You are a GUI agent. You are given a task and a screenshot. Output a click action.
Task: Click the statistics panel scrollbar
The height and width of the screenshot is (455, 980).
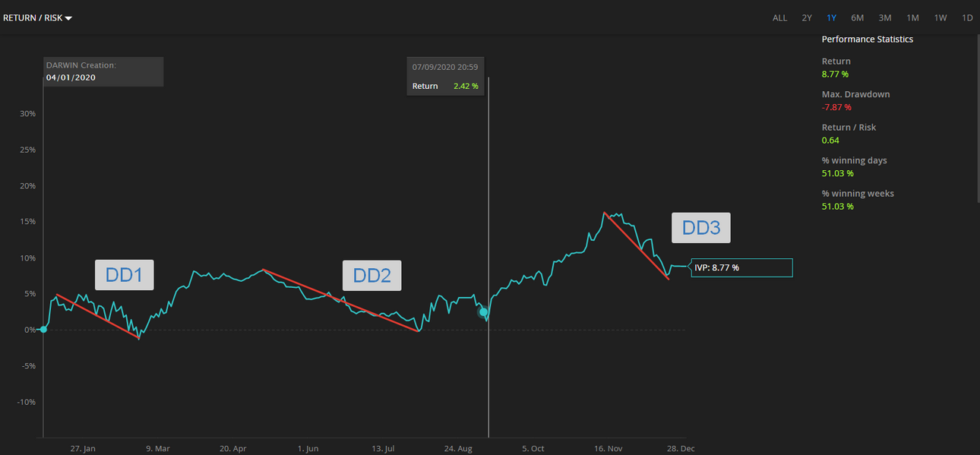pos(978,118)
